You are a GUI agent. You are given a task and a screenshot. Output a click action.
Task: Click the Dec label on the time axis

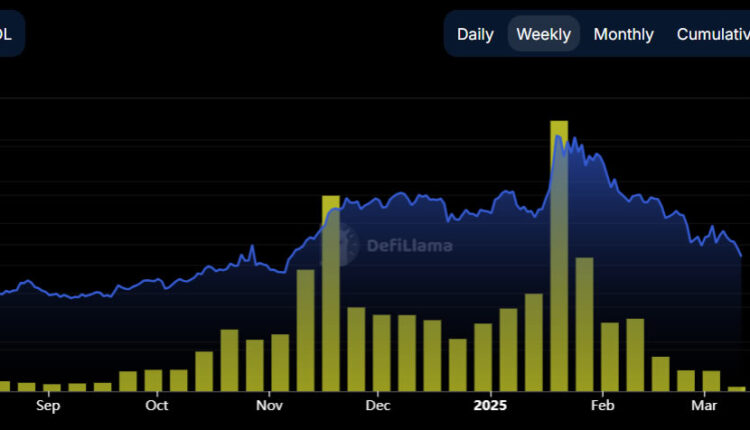[377, 406]
